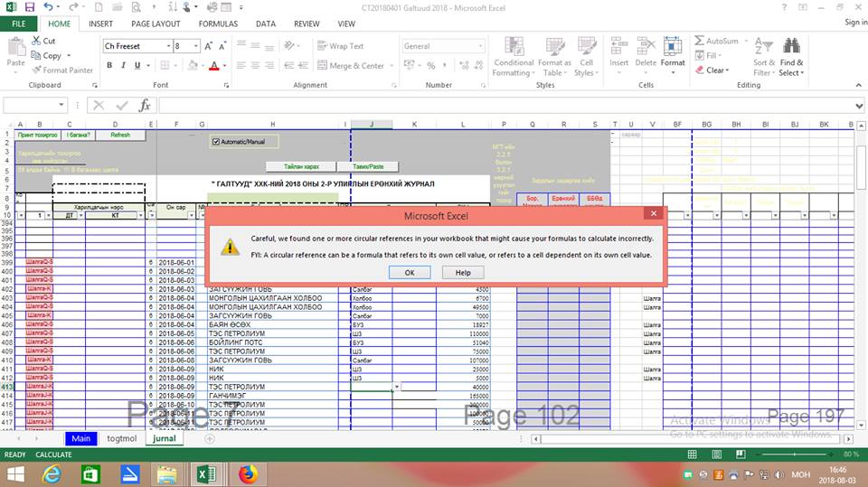
Task: Open Conditional Formatting options
Action: [x=513, y=54]
